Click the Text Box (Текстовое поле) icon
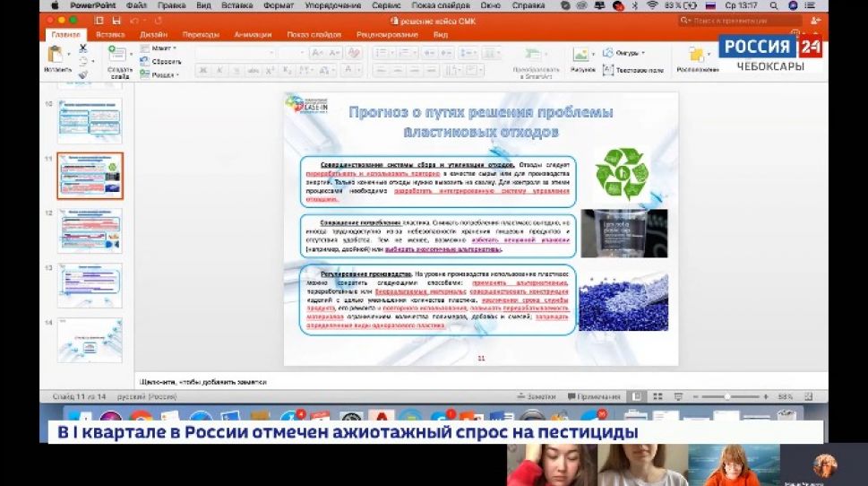868x486 pixels. (608, 70)
